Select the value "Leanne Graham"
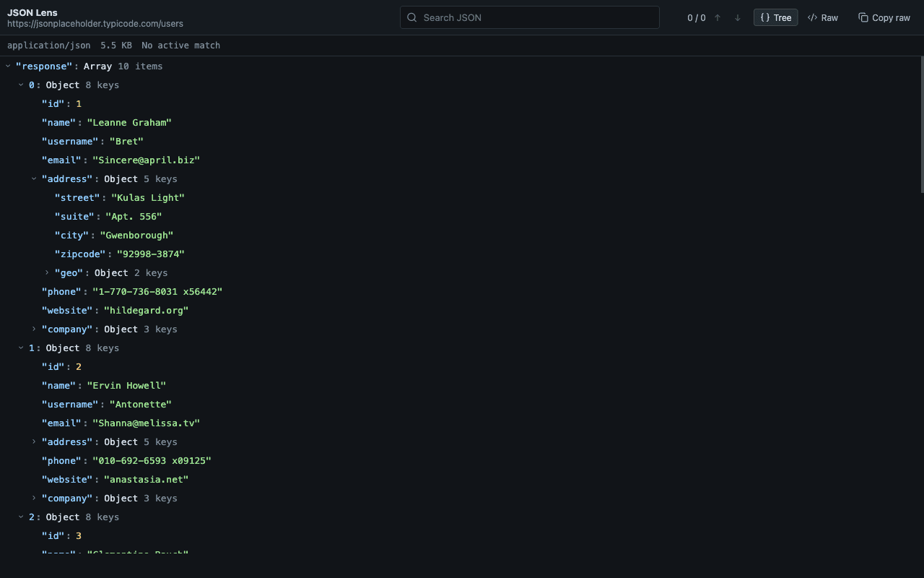The height and width of the screenshot is (578, 924). (x=129, y=122)
